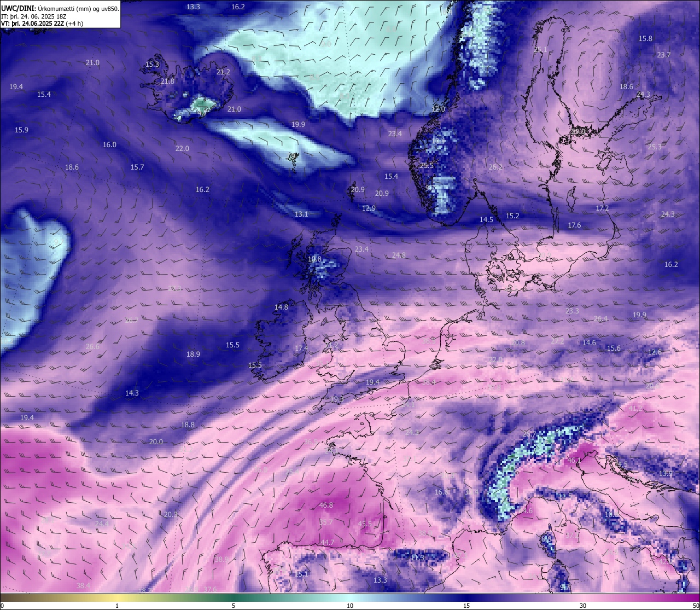Click the 14.6 value over eastern Europe
Screen dimensions: 700x610
click(x=589, y=343)
